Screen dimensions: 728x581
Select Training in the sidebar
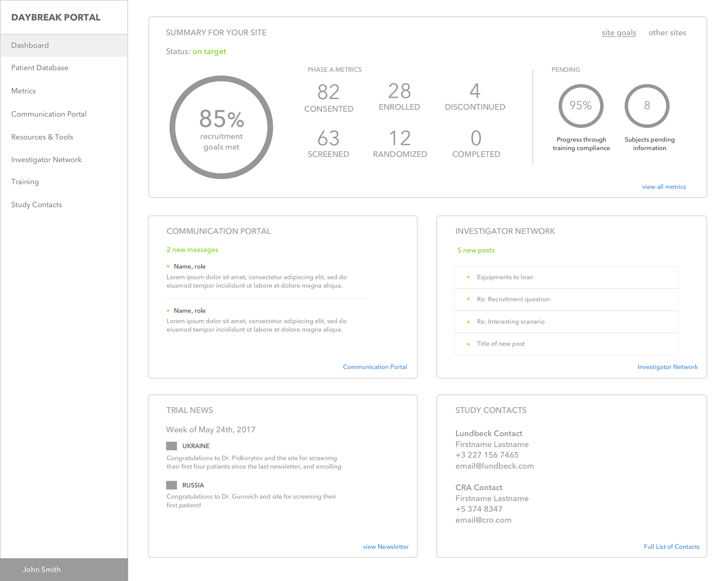pos(25,182)
